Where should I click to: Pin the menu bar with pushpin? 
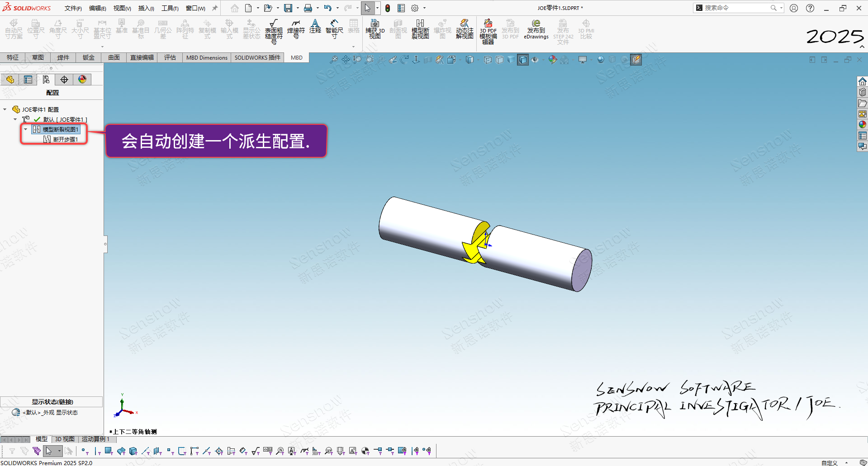(215, 8)
